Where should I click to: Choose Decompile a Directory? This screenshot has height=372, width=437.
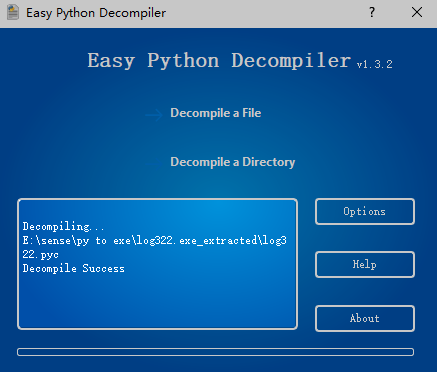[x=233, y=162]
